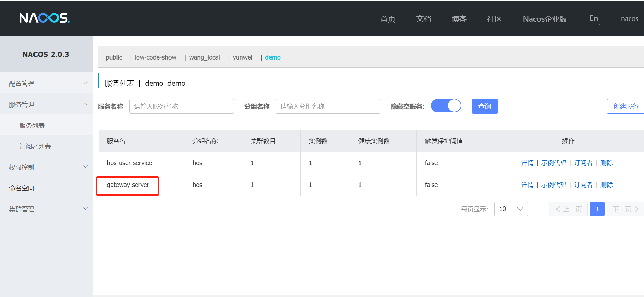The width and height of the screenshot is (644, 297).
Task: Collapse the 服务管理 menu chevron
Action: click(85, 104)
